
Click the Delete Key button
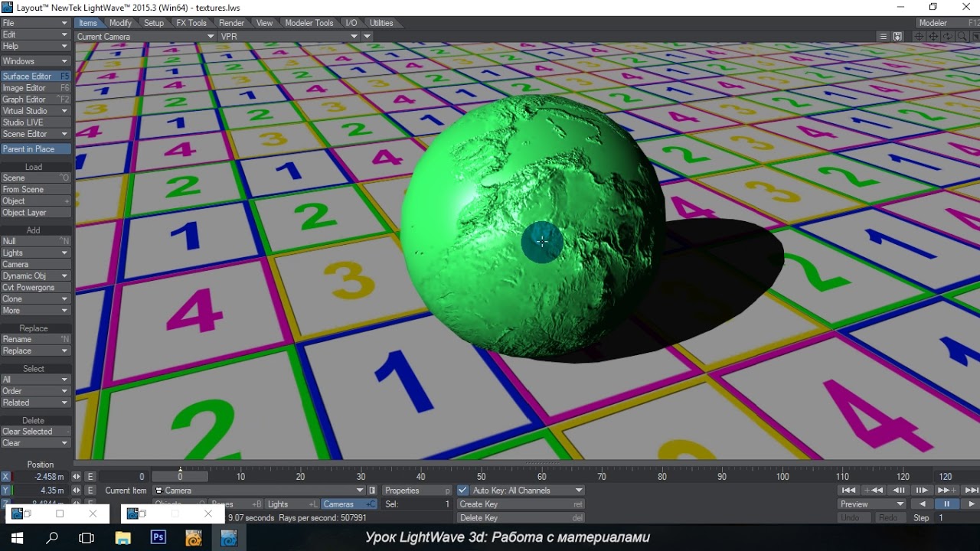[x=521, y=518]
